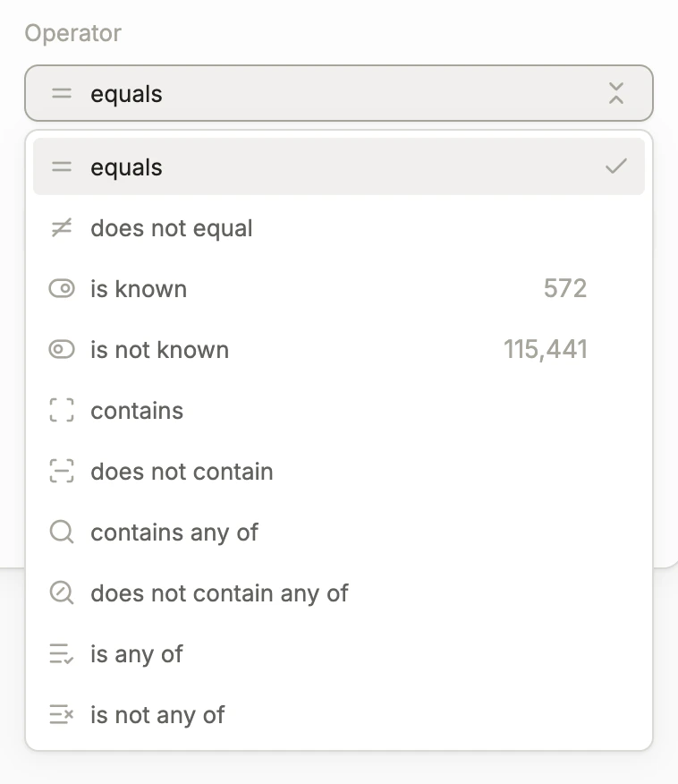Click the eye icon for 'is known'

pos(62,288)
